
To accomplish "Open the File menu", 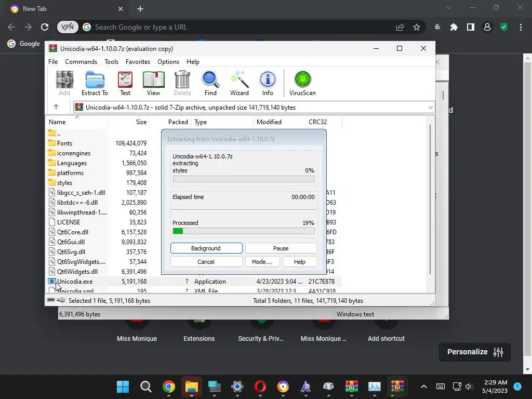I will click(53, 62).
